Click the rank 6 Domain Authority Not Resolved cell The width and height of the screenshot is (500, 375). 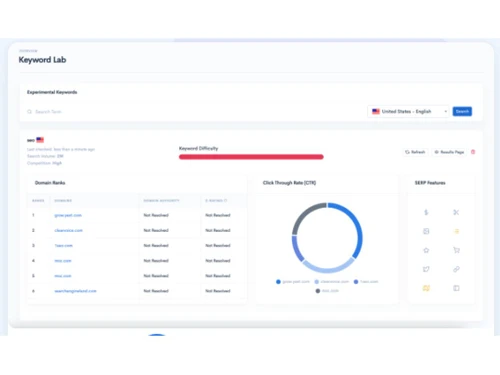[156, 291]
